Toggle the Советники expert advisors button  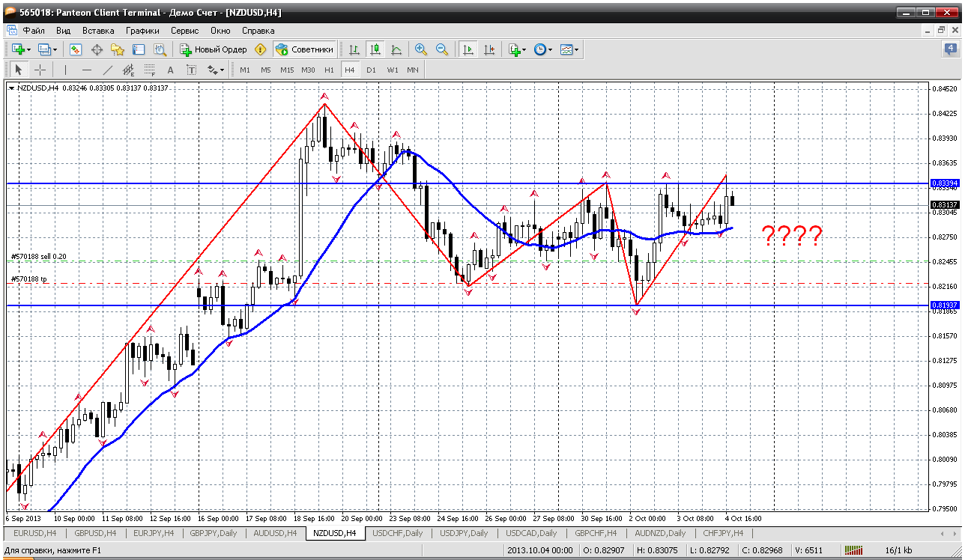pyautogui.click(x=305, y=49)
